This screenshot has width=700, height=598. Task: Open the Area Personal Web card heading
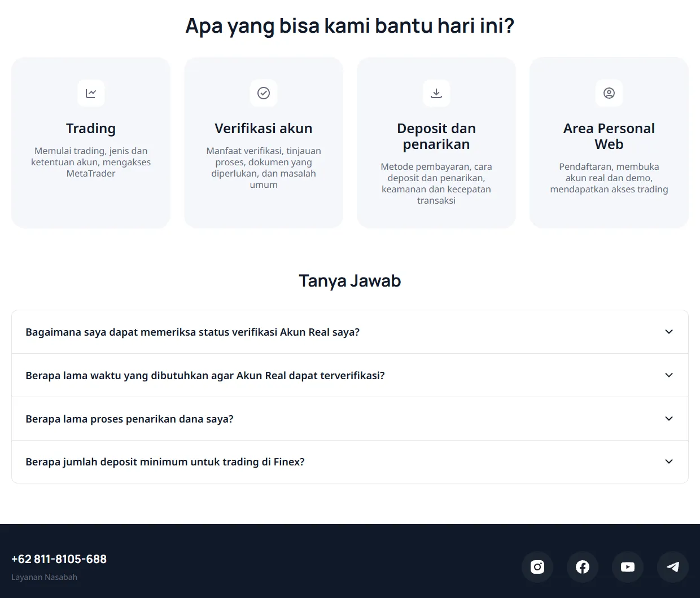pyautogui.click(x=609, y=137)
